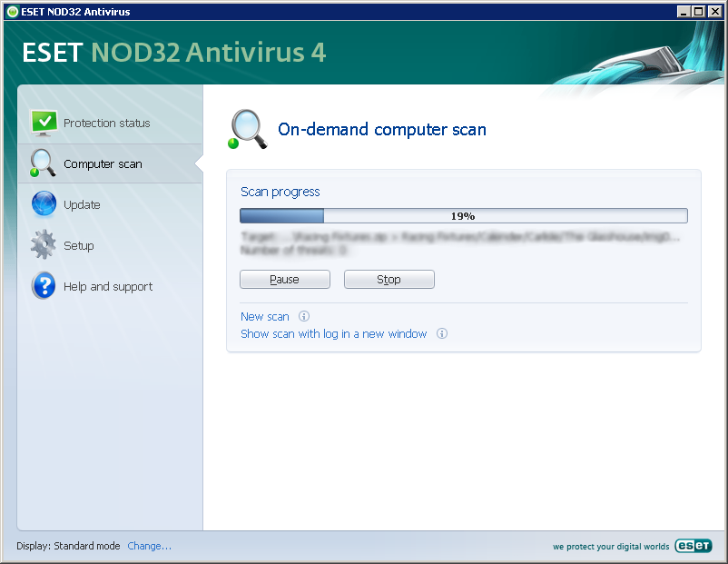728x564 pixels.
Task: Start a New scan link
Action: 265,316
